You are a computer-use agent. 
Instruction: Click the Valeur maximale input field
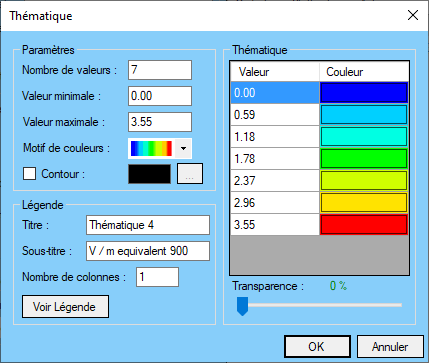[160, 122]
